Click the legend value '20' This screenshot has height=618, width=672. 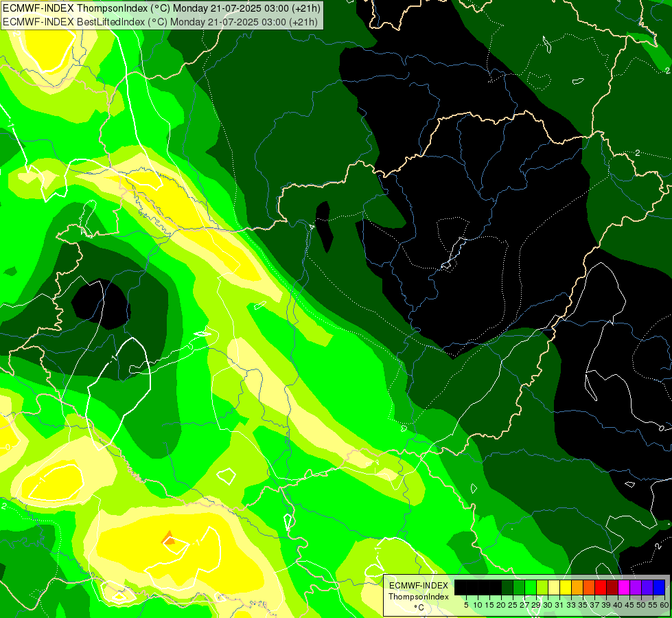[x=502, y=605]
